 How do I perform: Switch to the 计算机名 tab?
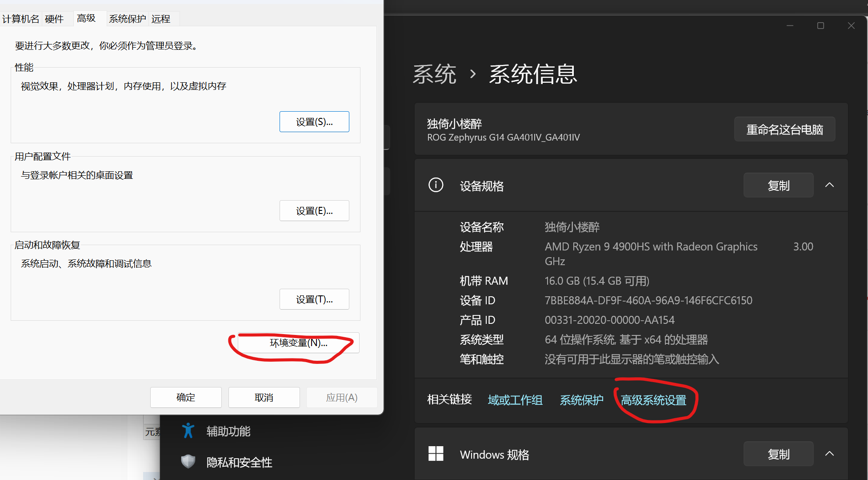(20, 19)
